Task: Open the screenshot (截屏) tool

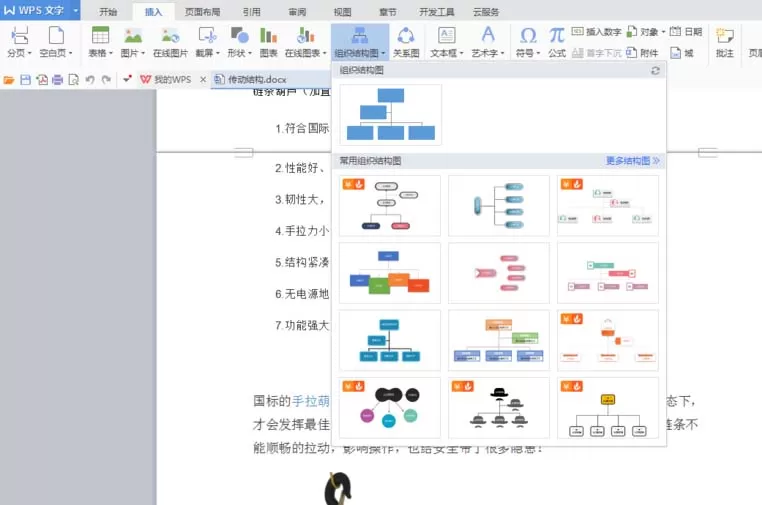Action: (x=208, y=42)
